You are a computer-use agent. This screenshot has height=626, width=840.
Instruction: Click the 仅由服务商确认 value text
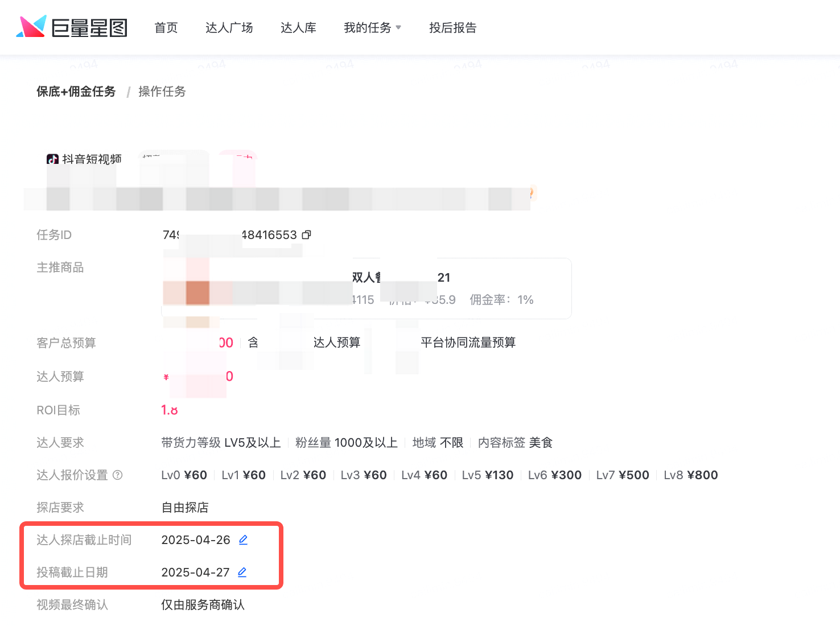pos(203,605)
